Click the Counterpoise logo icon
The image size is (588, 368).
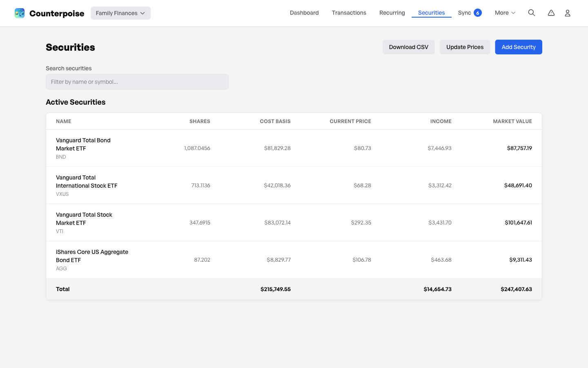[x=20, y=13]
